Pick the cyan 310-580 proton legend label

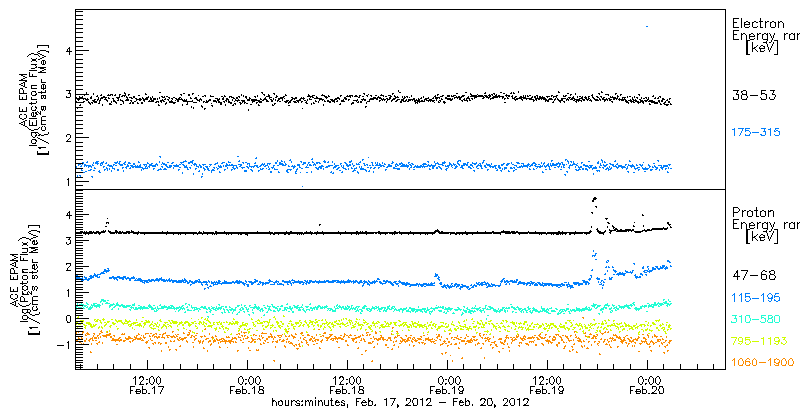click(756, 319)
